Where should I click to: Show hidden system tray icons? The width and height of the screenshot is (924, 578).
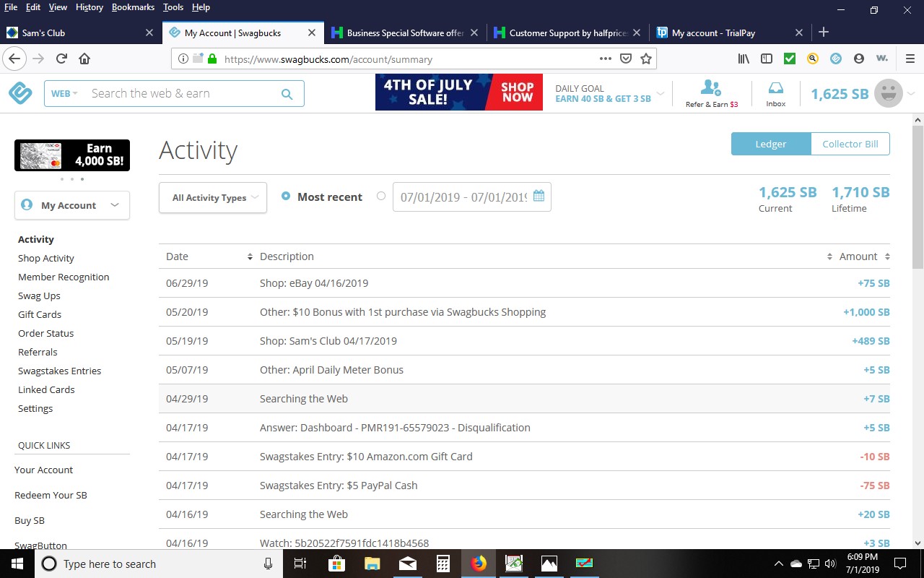pos(778,564)
